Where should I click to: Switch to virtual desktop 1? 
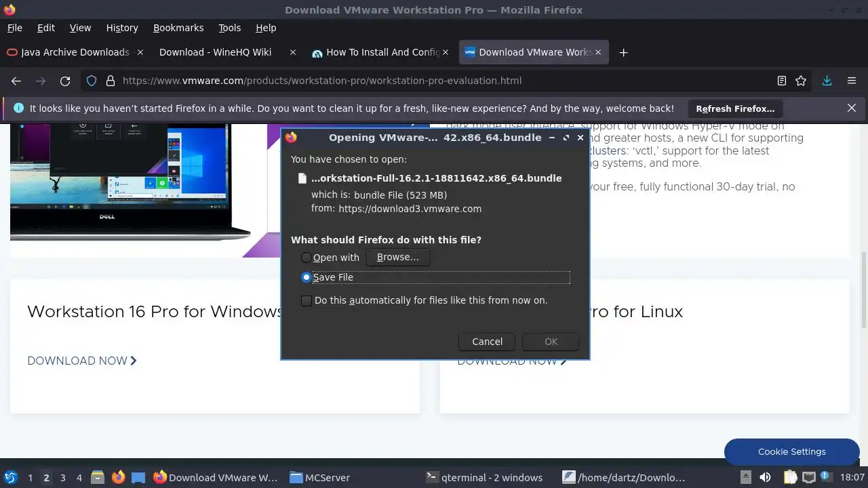coord(30,478)
